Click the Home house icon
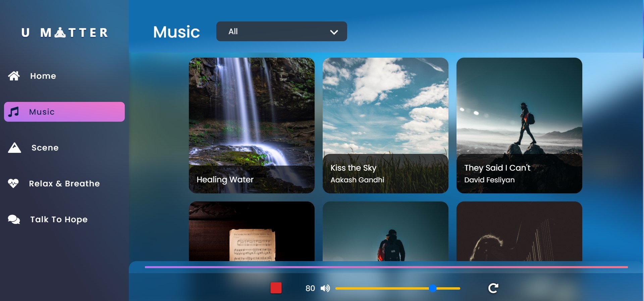The image size is (644, 301). pyautogui.click(x=14, y=76)
